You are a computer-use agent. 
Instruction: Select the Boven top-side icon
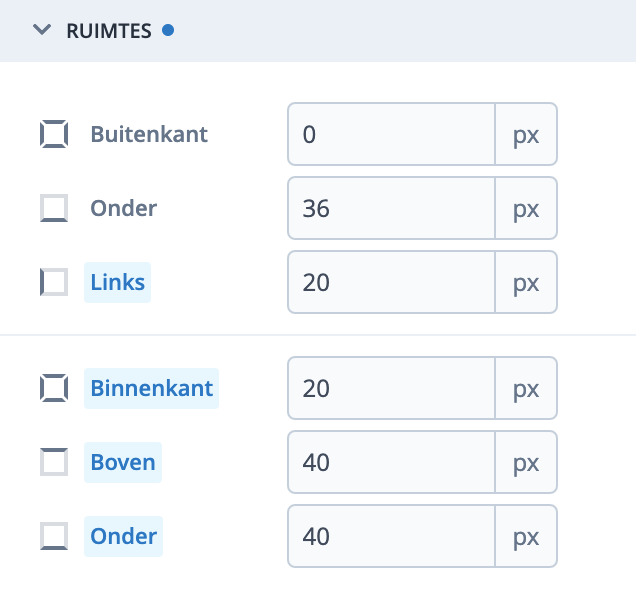tap(54, 462)
